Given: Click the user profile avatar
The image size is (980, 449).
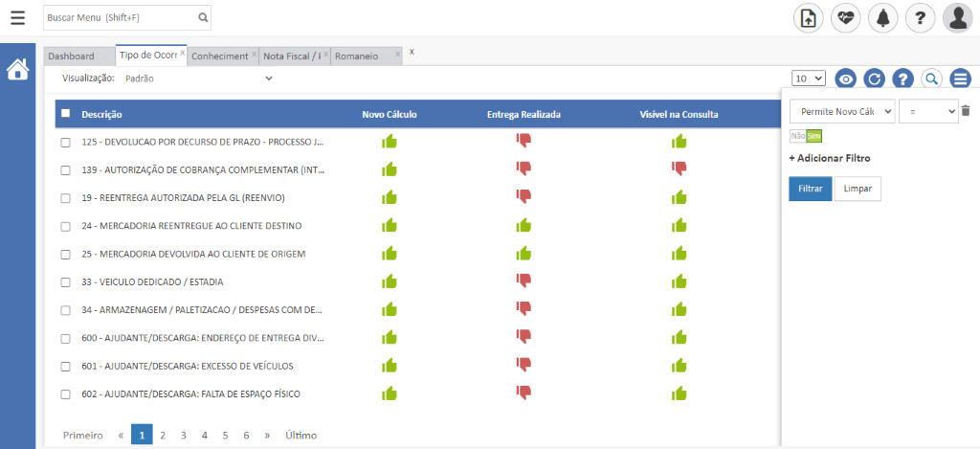Looking at the screenshot, I should 957,17.
